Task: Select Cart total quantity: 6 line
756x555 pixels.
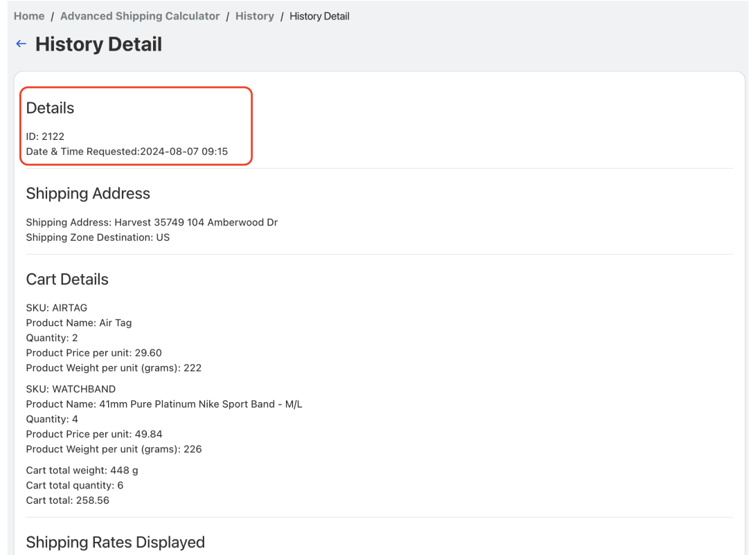Action: point(75,485)
